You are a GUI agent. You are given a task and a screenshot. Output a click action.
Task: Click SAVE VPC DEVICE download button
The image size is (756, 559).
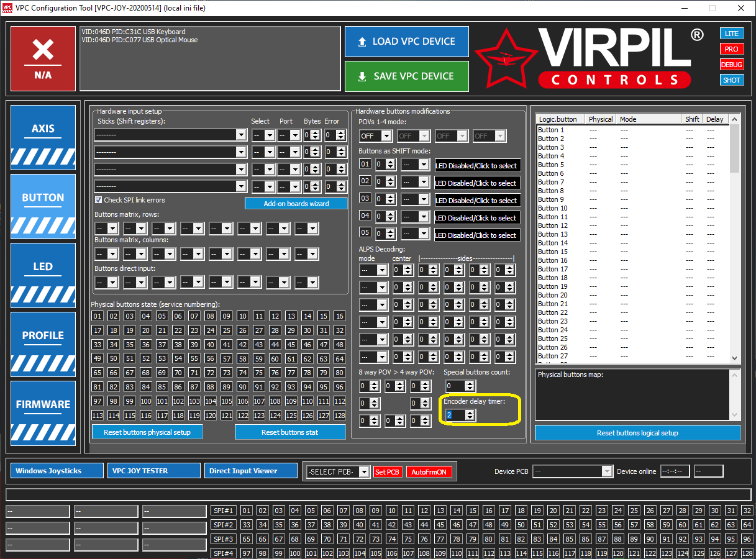click(x=406, y=76)
